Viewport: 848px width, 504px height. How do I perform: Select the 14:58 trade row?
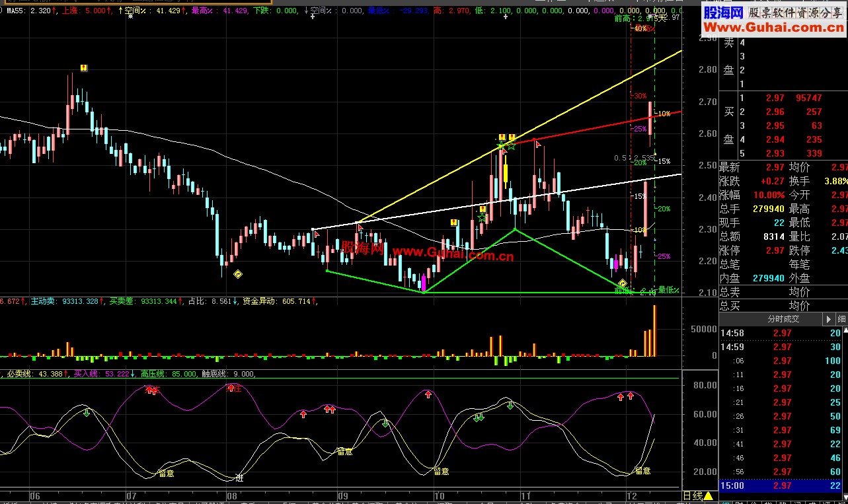pos(781,333)
